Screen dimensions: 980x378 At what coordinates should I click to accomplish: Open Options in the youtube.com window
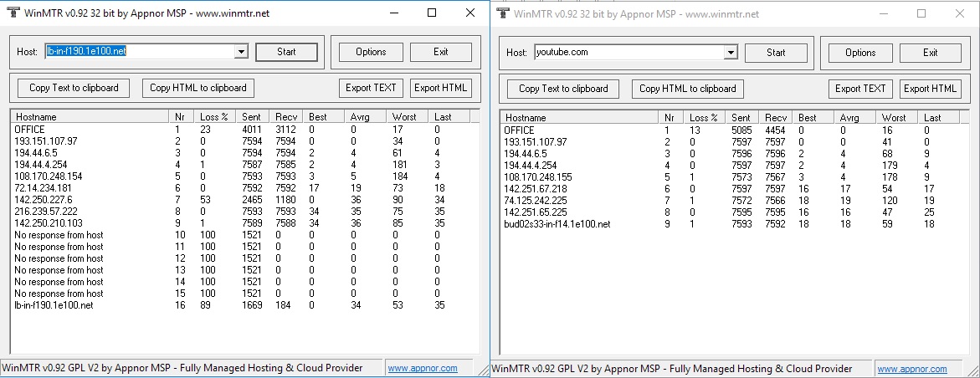click(860, 52)
